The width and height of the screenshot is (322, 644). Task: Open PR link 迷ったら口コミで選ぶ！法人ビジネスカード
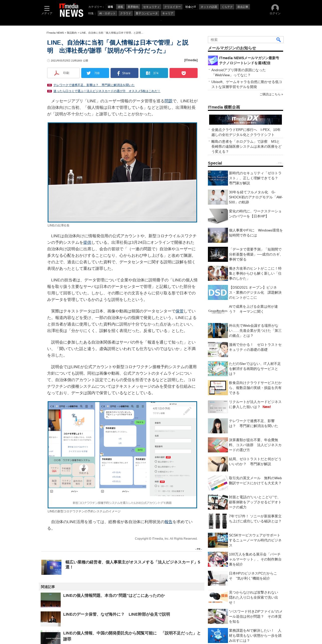coord(107,91)
